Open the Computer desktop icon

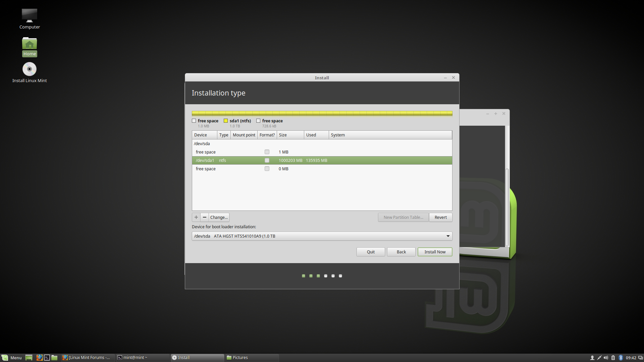[30, 18]
